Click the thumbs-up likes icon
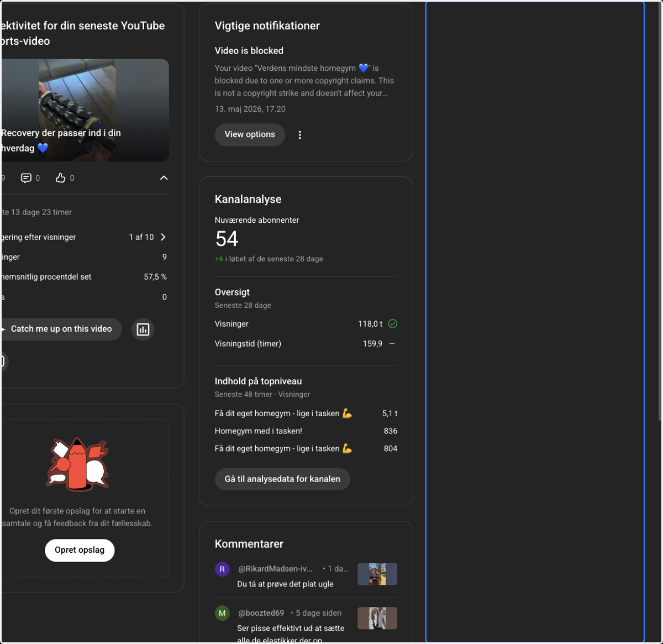The height and width of the screenshot is (644, 663). point(61,178)
